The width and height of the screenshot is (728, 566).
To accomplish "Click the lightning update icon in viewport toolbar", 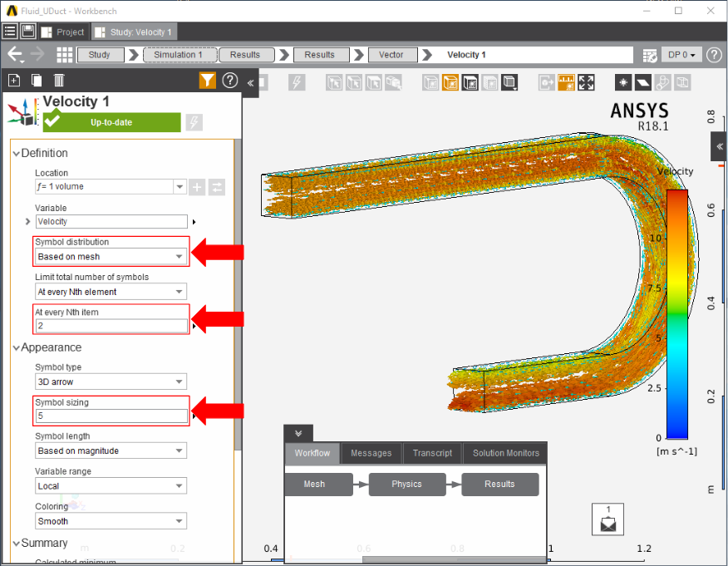I will tap(296, 83).
